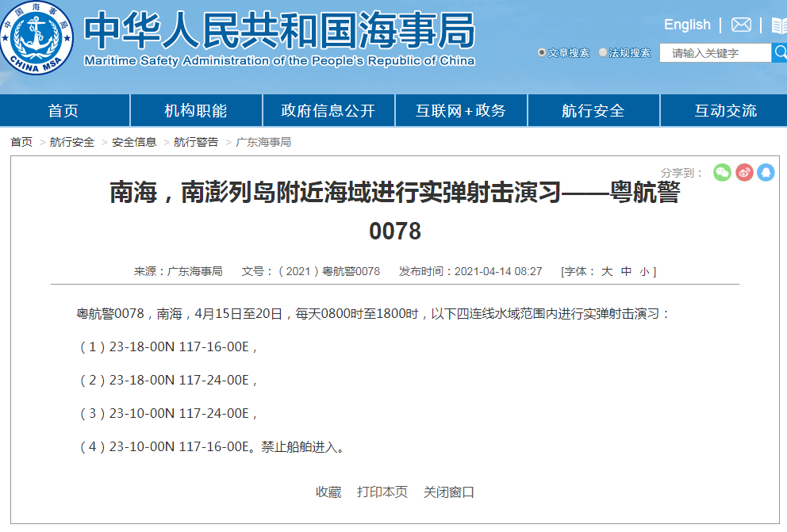Open 政府信息公开 from the navigation bar
The height and width of the screenshot is (532, 787).
(328, 110)
